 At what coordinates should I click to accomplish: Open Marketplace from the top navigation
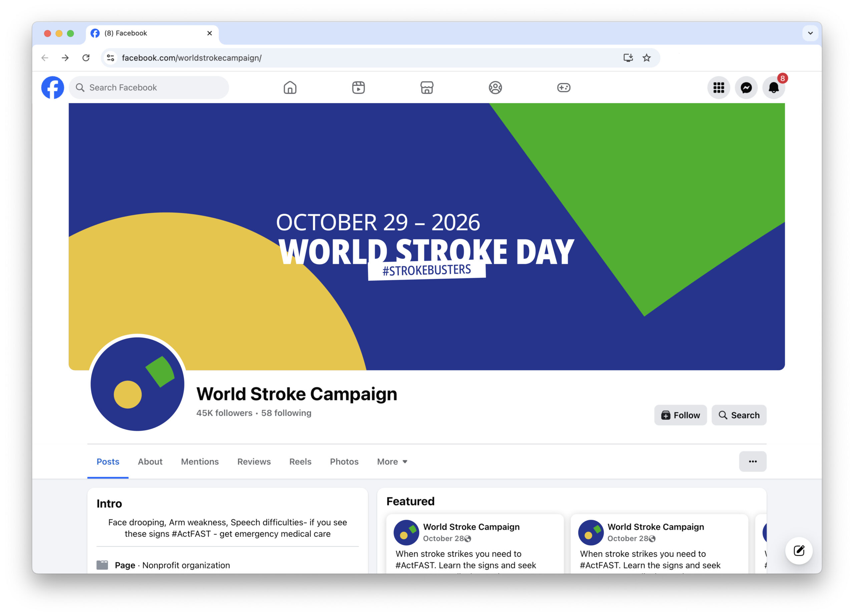click(427, 87)
